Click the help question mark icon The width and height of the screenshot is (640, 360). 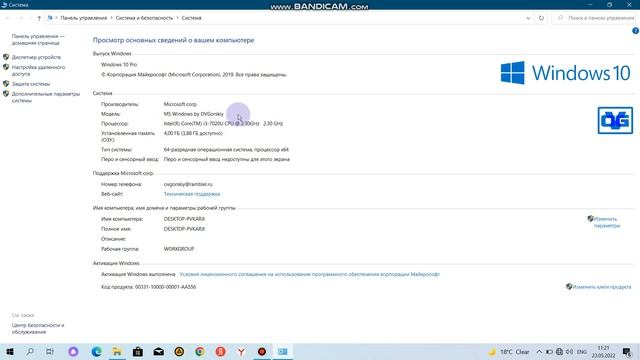pos(636,31)
